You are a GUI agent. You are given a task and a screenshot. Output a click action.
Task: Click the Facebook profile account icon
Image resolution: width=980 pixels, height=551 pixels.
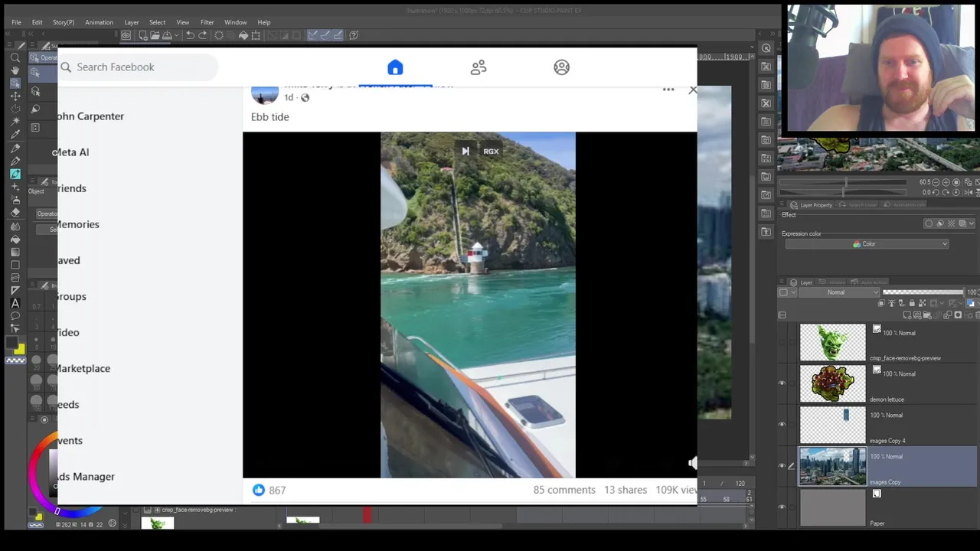pos(562,67)
